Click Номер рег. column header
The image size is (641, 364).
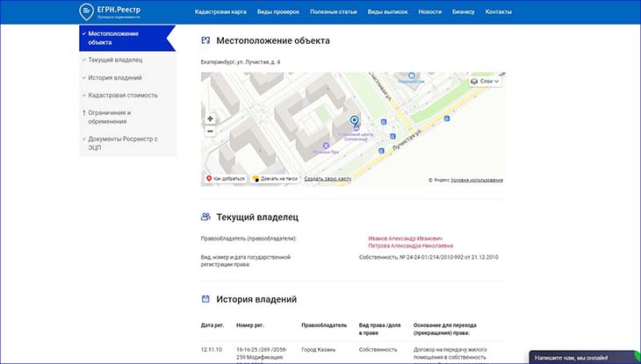coord(250,325)
